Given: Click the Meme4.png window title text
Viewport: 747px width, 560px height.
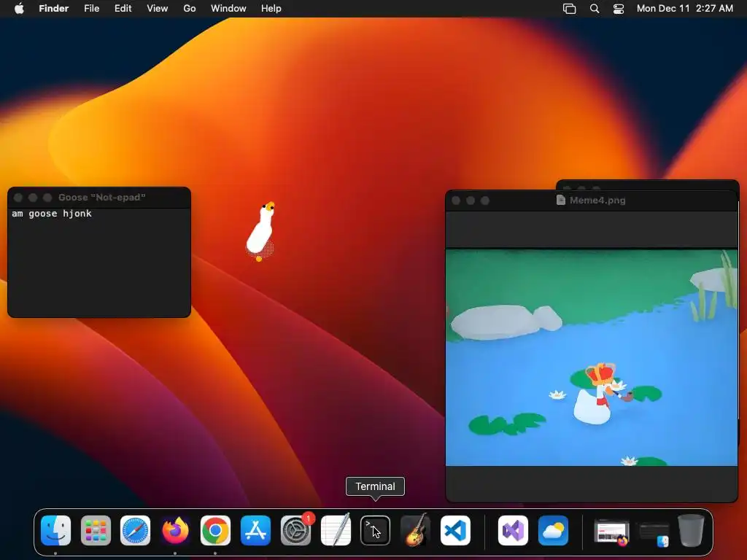Looking at the screenshot, I should click(597, 200).
